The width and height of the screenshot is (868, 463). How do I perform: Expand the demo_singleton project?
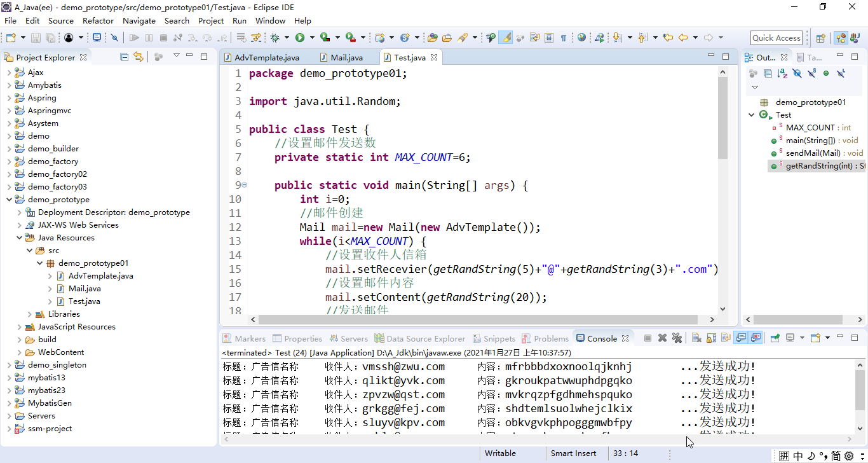tap(9, 365)
